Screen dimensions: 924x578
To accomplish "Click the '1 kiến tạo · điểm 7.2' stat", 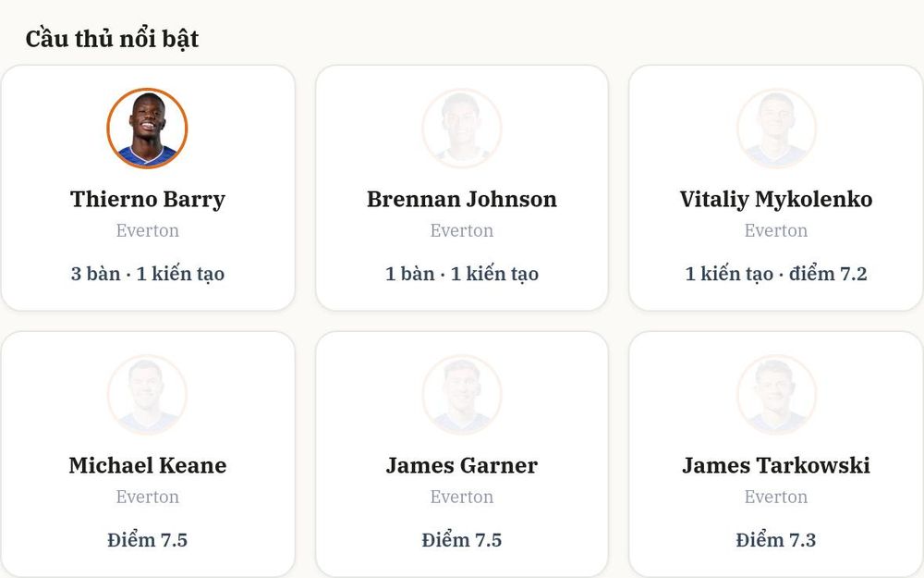I will tap(776, 274).
